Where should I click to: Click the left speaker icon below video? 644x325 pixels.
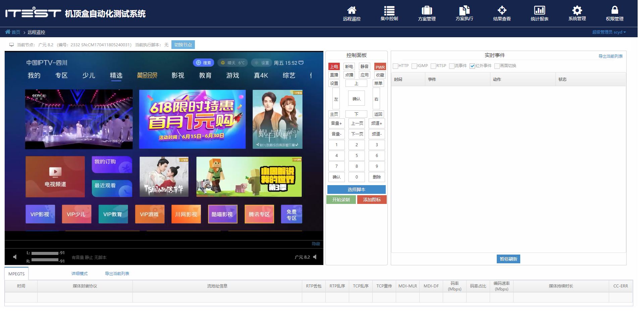click(x=15, y=257)
